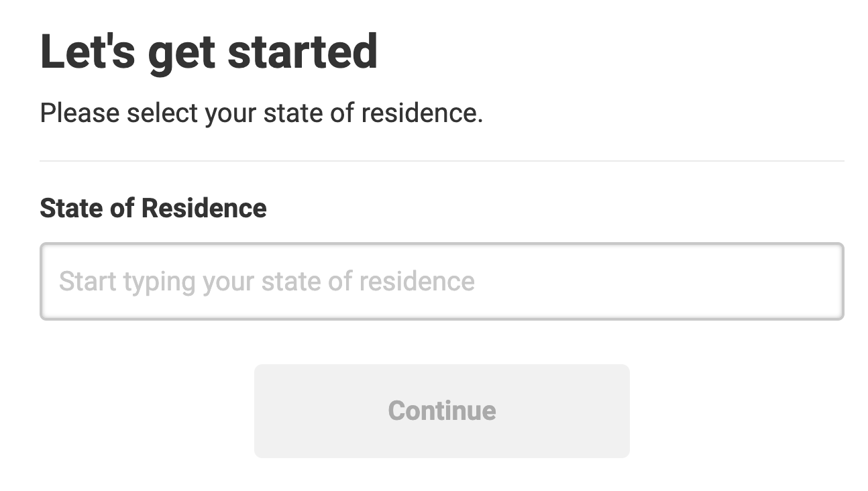Tap the Continue button below the form
Screen dimensions: 868x491
click(442, 411)
